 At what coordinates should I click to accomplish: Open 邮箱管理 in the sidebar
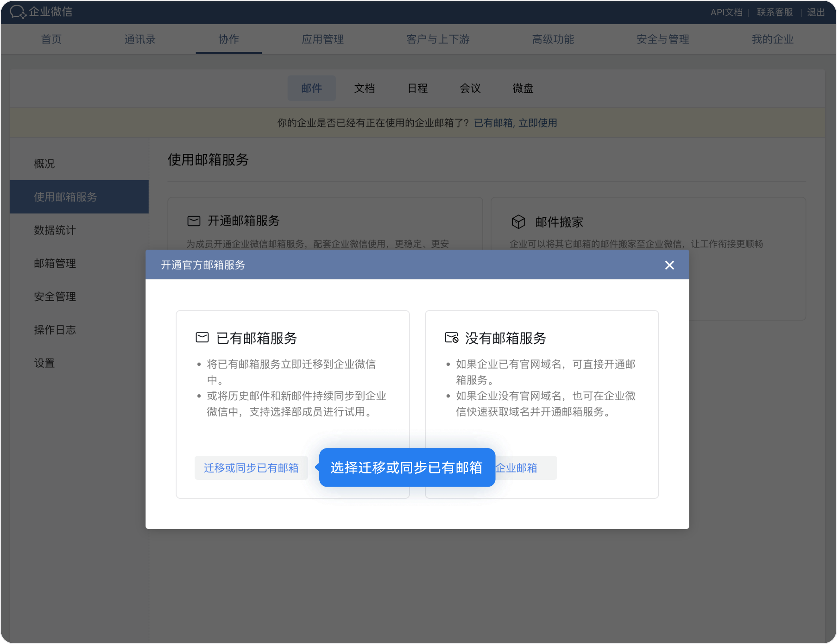[55, 263]
